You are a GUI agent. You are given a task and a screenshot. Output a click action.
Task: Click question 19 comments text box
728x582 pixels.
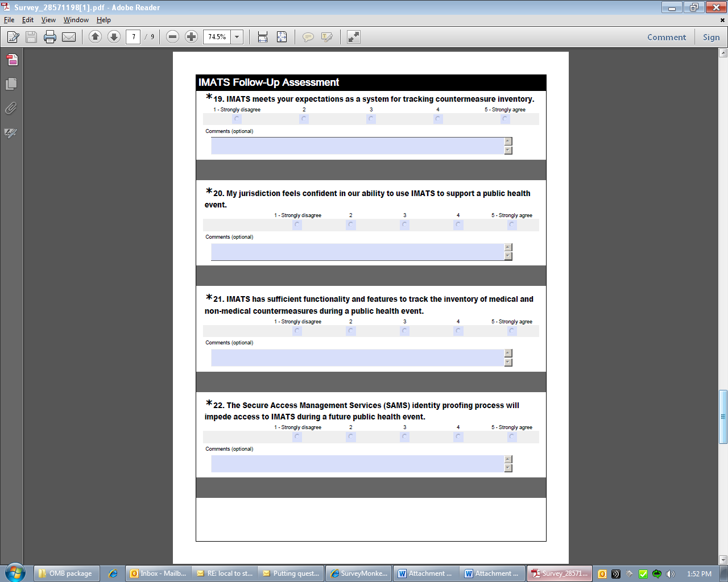(x=358, y=146)
